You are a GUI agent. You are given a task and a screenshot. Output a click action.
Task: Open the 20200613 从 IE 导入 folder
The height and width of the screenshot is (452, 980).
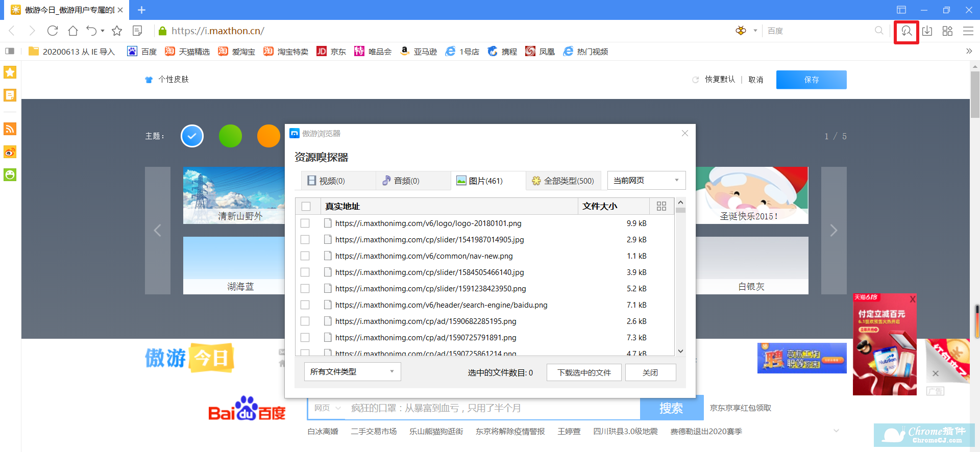coord(72,52)
